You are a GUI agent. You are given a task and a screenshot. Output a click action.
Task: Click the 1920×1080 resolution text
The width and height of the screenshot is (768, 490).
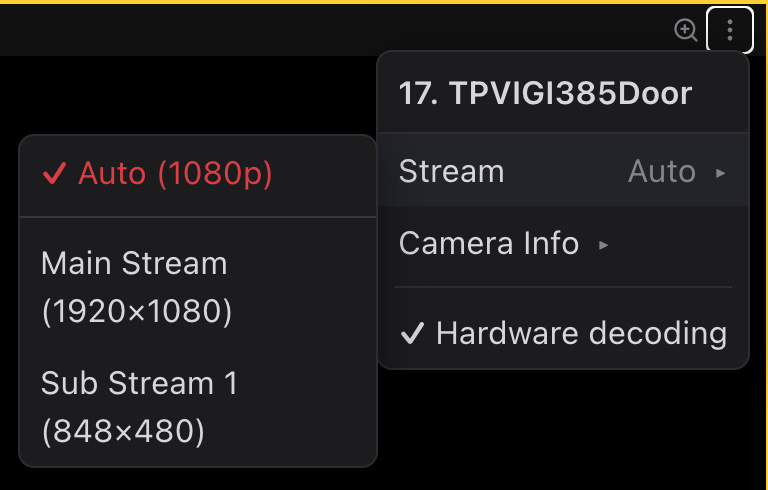coord(137,313)
